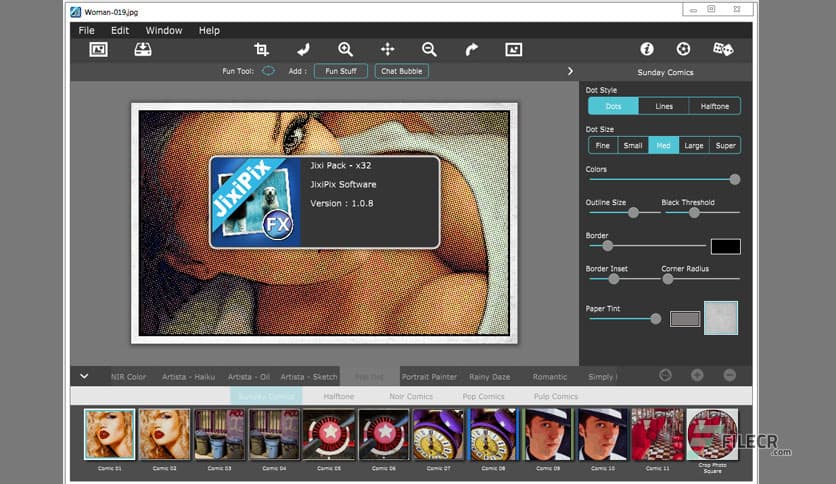This screenshot has width=836, height=484.
Task: Select the Halftone sub-tab
Action: point(339,396)
